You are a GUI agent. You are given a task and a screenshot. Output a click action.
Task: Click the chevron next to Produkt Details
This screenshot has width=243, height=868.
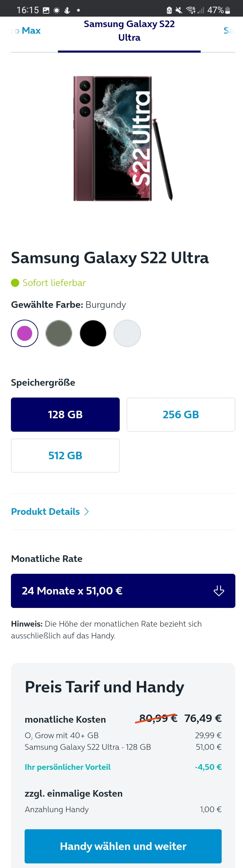click(87, 512)
